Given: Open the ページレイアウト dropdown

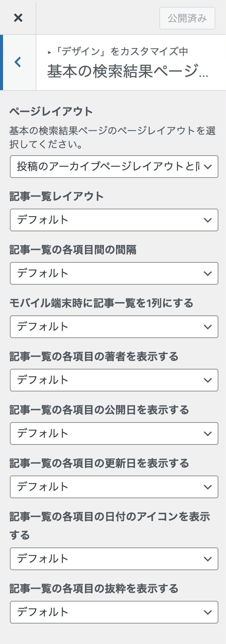Looking at the screenshot, I should coord(114,166).
